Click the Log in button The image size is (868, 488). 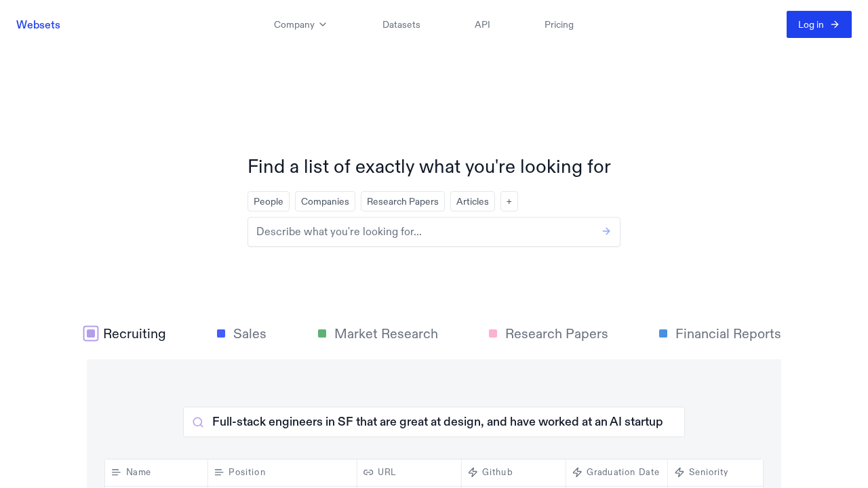819,24
